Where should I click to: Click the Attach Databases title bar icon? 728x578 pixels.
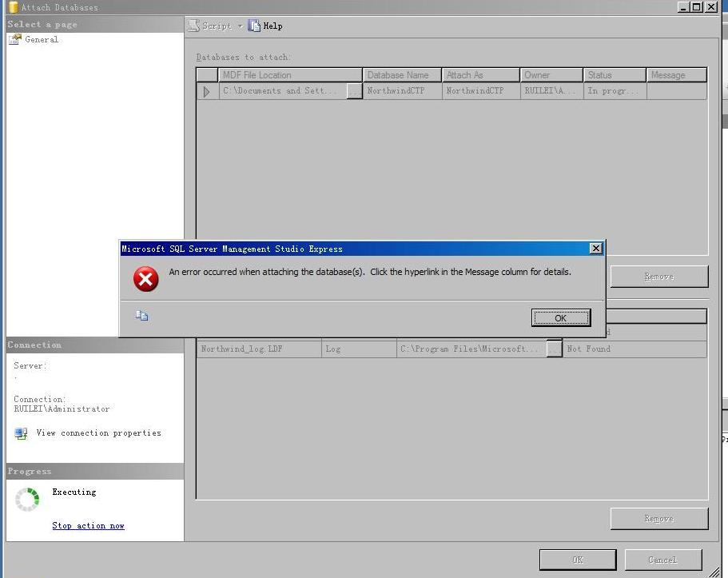click(x=13, y=7)
